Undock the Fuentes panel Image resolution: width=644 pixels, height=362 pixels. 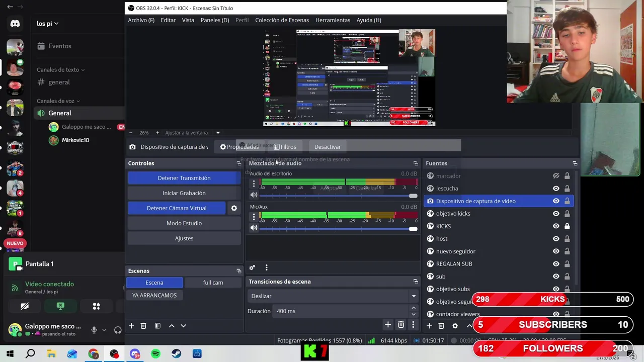[575, 163]
